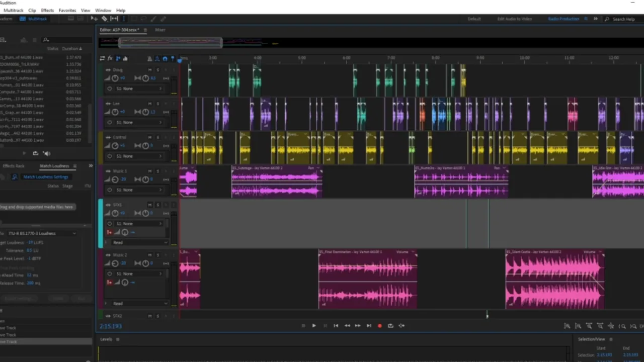Solo the Doug track

[x=157, y=70]
